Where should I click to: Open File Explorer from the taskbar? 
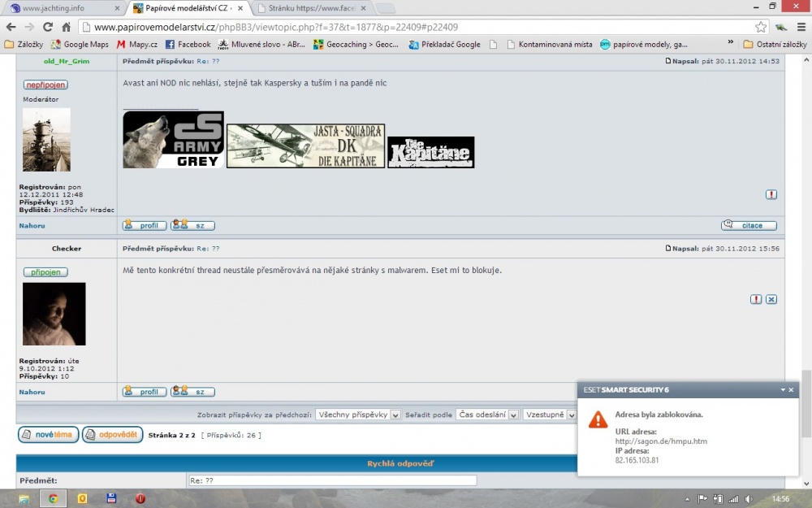point(24,499)
